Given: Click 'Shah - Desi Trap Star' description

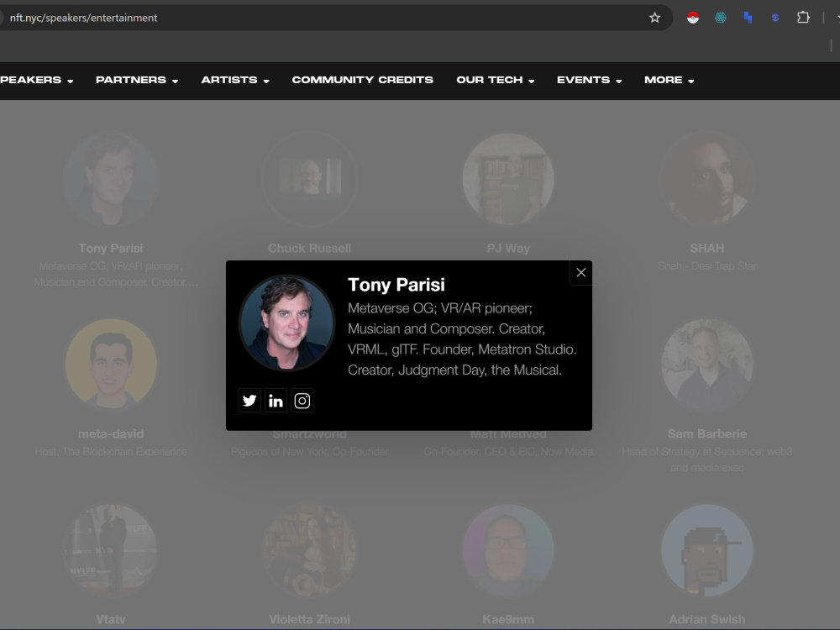Looking at the screenshot, I should (x=707, y=265).
